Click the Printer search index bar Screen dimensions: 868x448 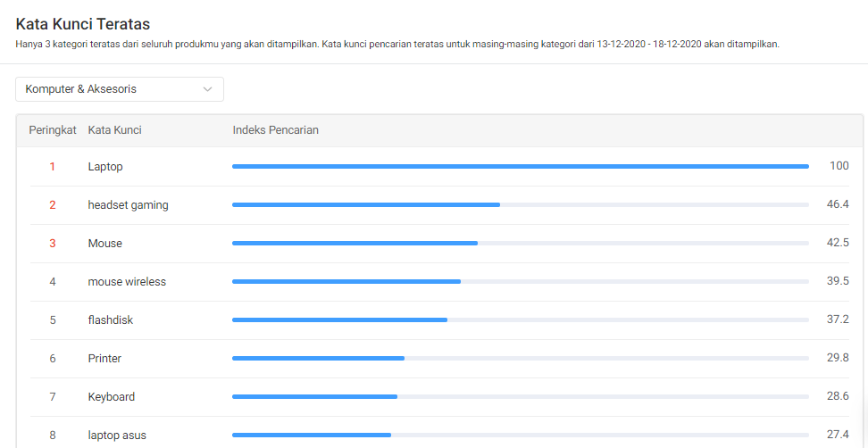[x=521, y=359]
